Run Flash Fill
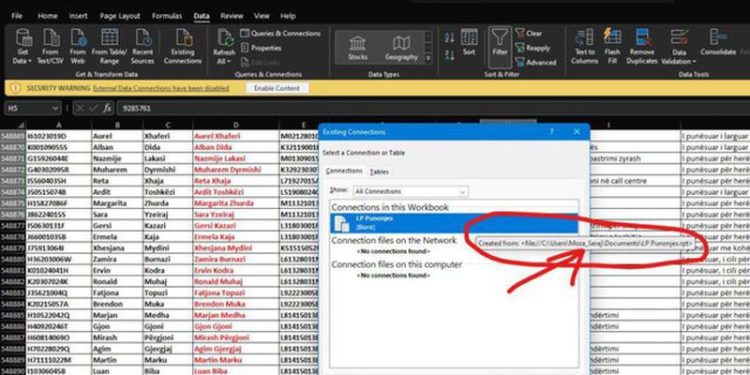 tap(612, 47)
